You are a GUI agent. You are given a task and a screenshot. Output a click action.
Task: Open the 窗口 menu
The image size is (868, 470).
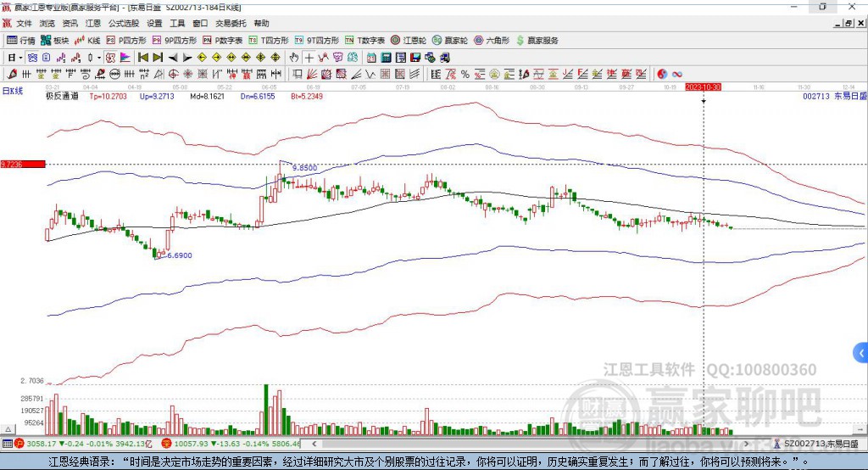pyautogui.click(x=200, y=23)
